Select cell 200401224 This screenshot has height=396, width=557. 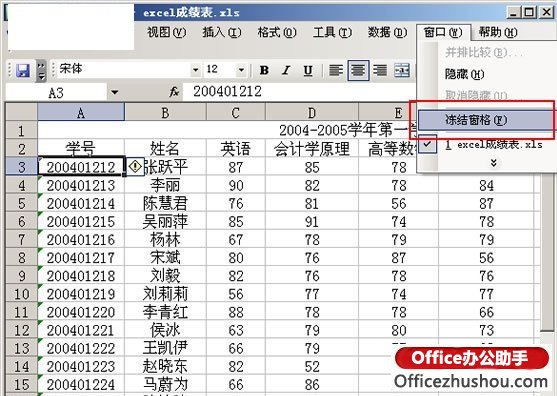[81, 384]
